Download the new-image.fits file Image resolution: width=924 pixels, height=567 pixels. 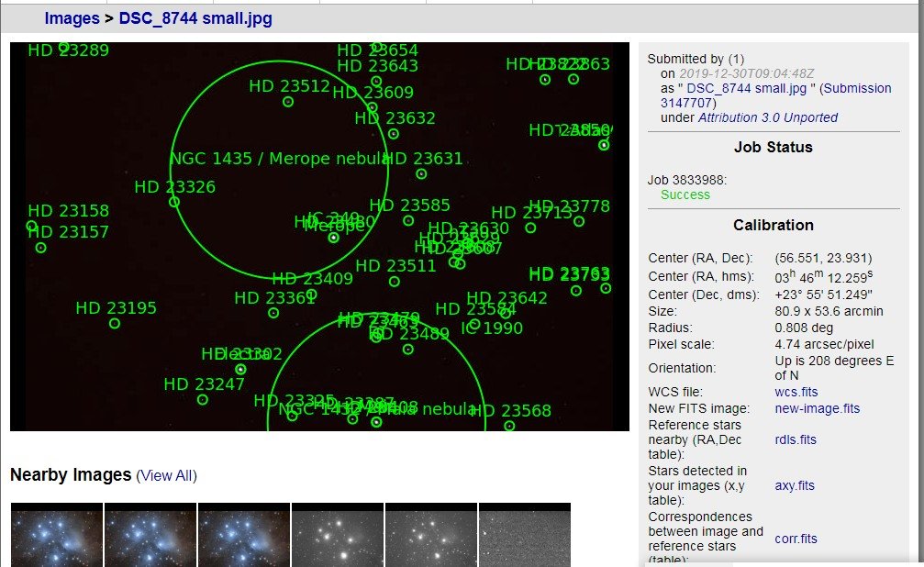818,408
